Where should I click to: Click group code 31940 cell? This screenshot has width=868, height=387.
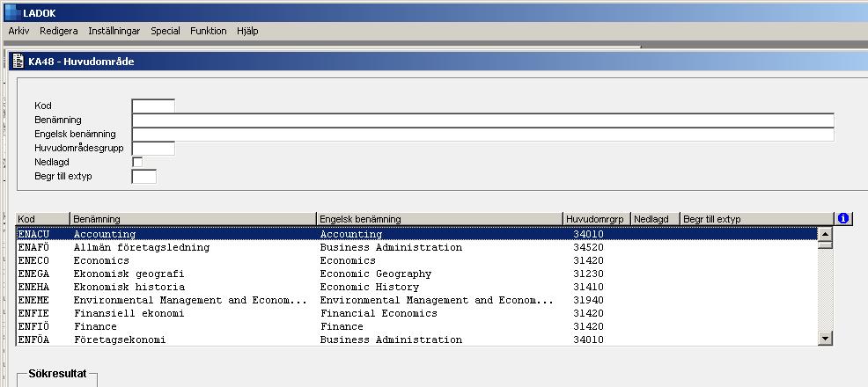(588, 300)
